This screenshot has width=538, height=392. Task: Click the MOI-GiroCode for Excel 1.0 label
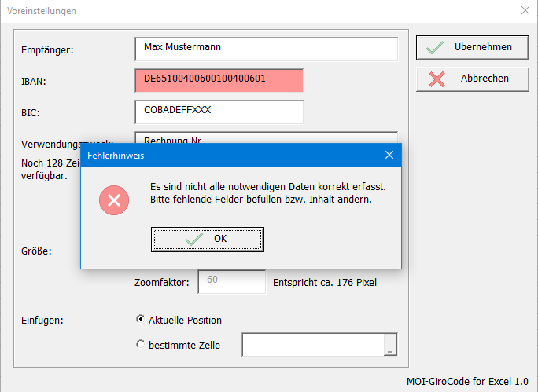467,381
